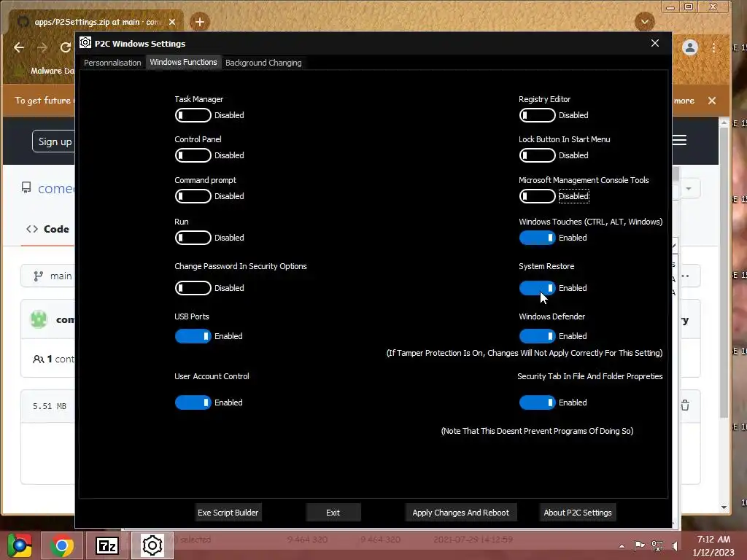Viewport: 747px width, 560px height.
Task: Open Chrome's three-dot menu
Action: point(713,47)
